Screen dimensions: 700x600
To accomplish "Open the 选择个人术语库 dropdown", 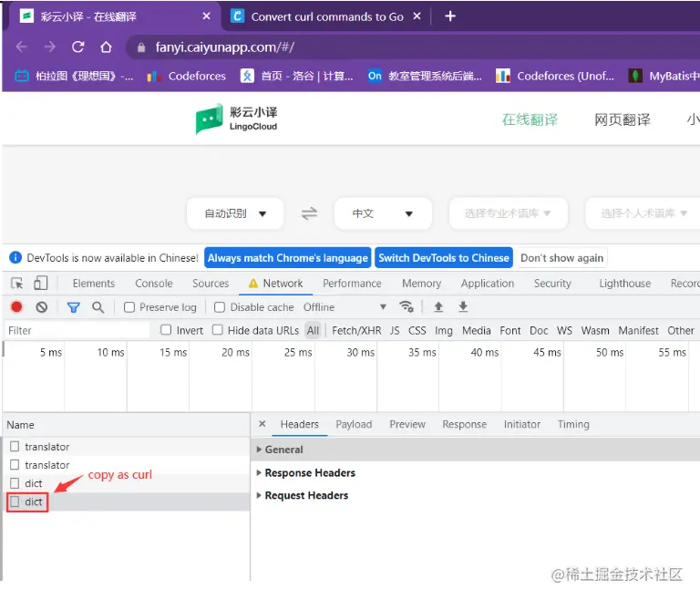I will click(643, 213).
